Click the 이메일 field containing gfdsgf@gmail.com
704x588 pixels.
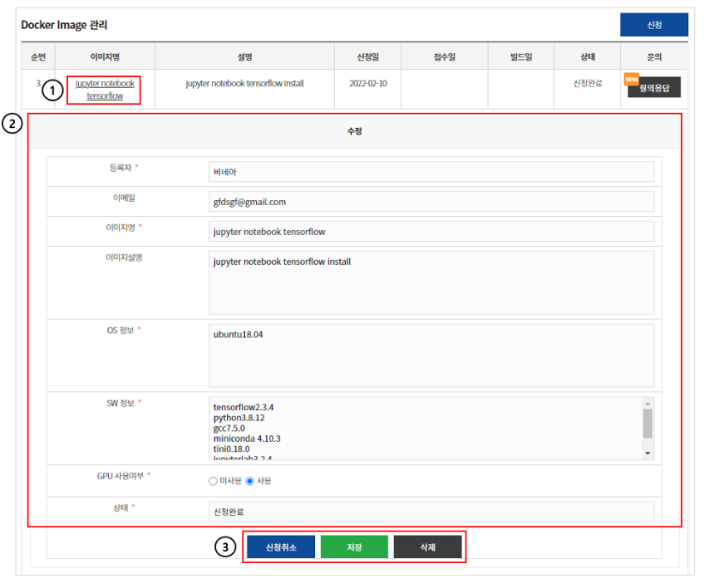pos(431,202)
